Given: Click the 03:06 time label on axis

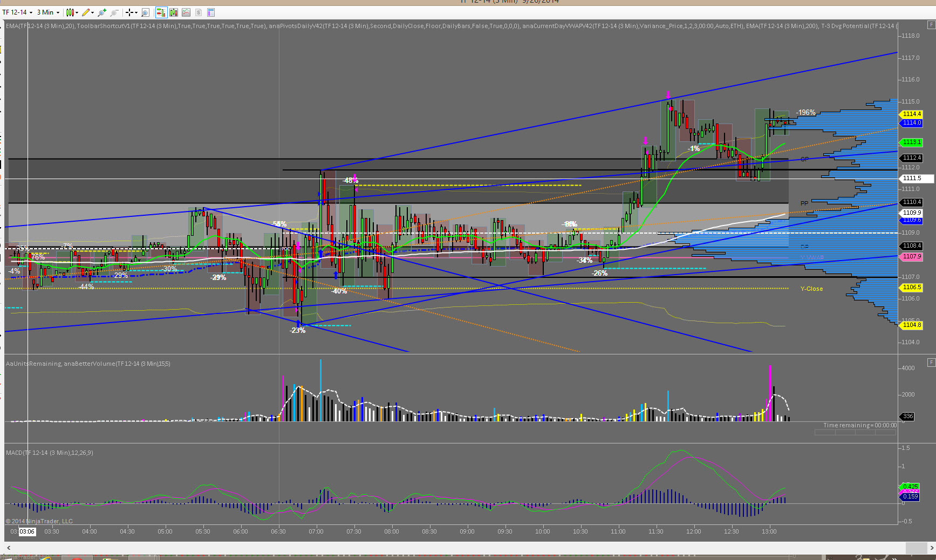Looking at the screenshot, I should [27, 531].
